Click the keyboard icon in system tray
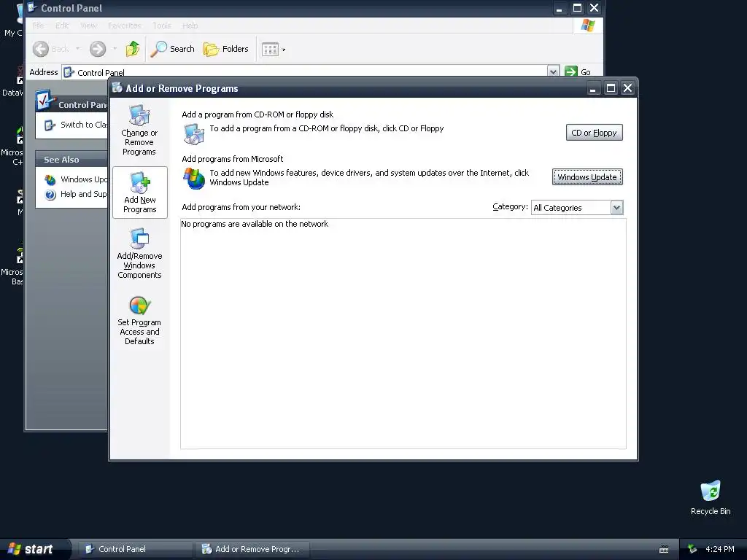 click(664, 550)
